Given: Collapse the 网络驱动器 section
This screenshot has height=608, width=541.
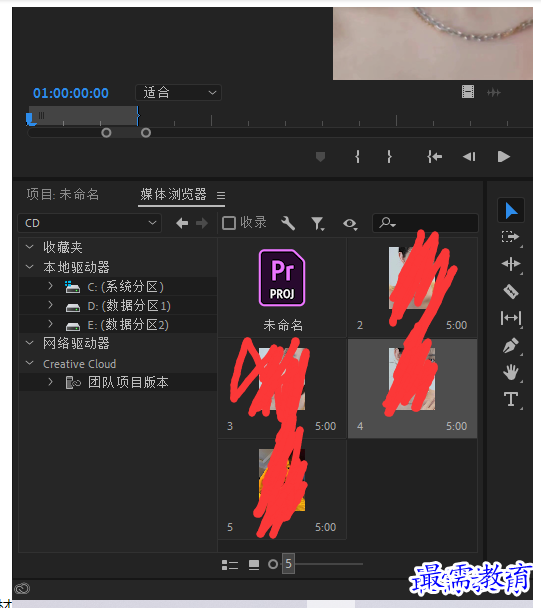Looking at the screenshot, I should point(29,343).
